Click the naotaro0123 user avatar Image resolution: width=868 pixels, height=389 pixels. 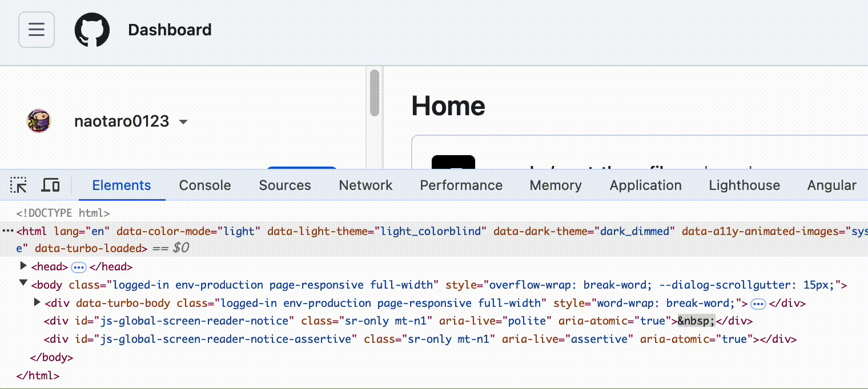[x=39, y=121]
